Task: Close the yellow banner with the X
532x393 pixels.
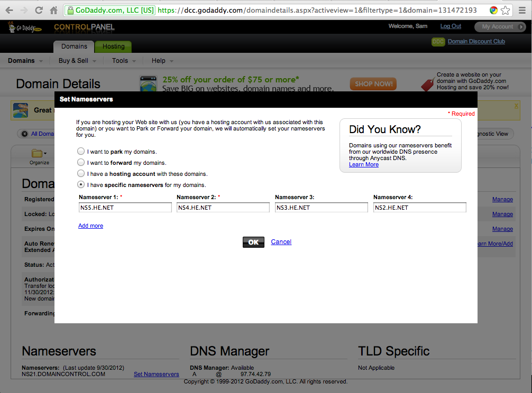Action: [516, 106]
